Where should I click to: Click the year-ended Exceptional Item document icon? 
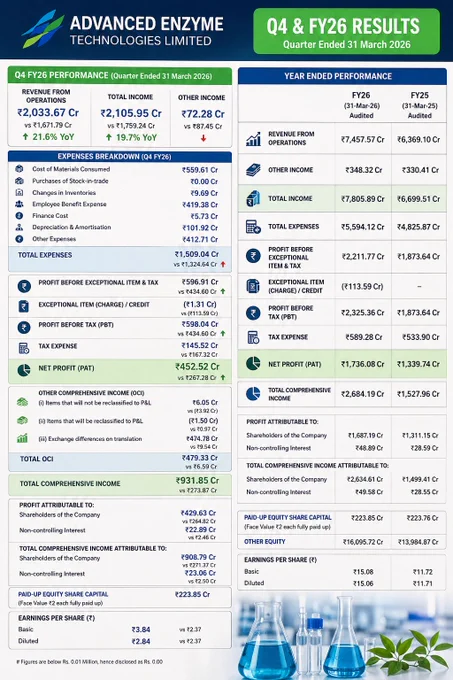pyautogui.click(x=253, y=286)
